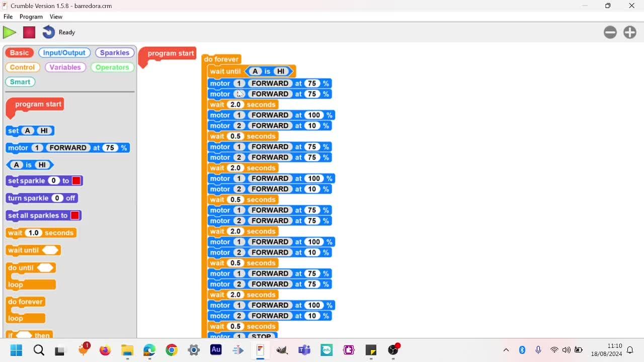Toggle pin A in the 'set A HI' block
Viewport: 644px width, 362px height.
[28, 131]
